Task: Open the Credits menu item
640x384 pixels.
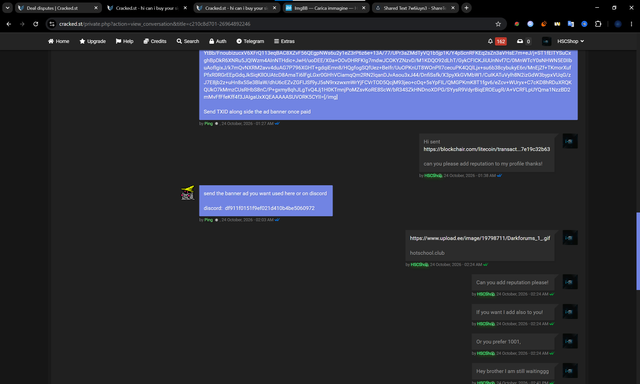Action: click(155, 41)
